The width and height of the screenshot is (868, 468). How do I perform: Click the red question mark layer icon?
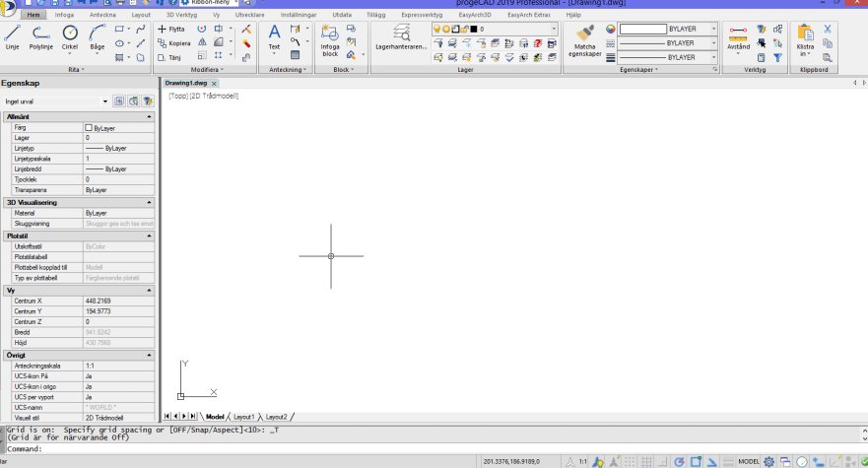coord(538,43)
